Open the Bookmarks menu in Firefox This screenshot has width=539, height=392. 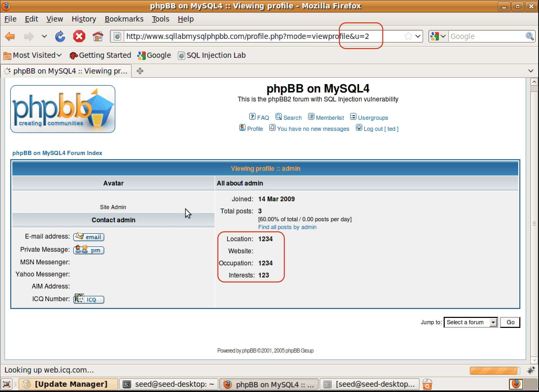[124, 18]
